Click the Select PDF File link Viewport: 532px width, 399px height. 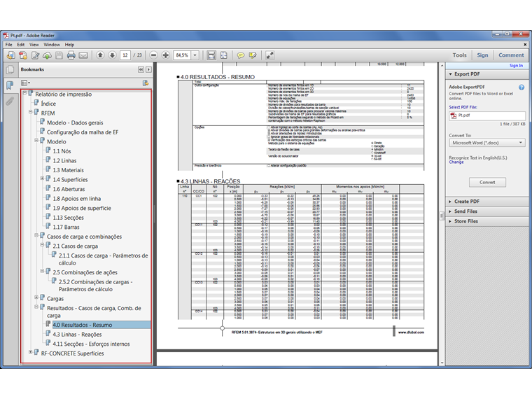[x=463, y=107]
